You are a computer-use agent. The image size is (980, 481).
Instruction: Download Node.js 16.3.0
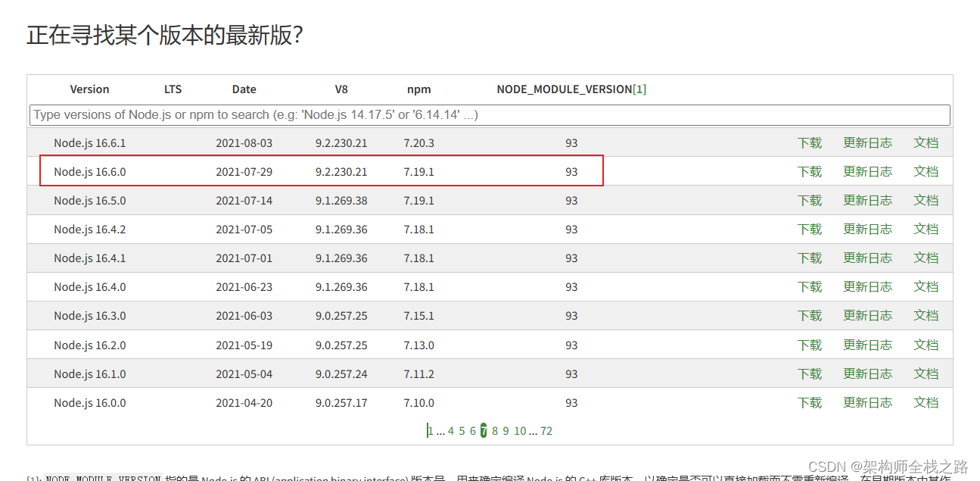809,316
